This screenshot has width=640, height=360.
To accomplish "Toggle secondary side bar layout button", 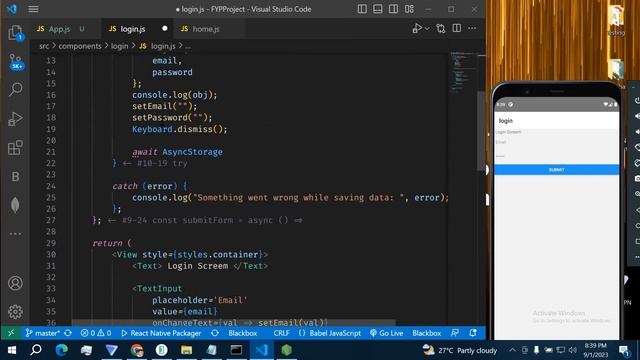I will [393, 9].
